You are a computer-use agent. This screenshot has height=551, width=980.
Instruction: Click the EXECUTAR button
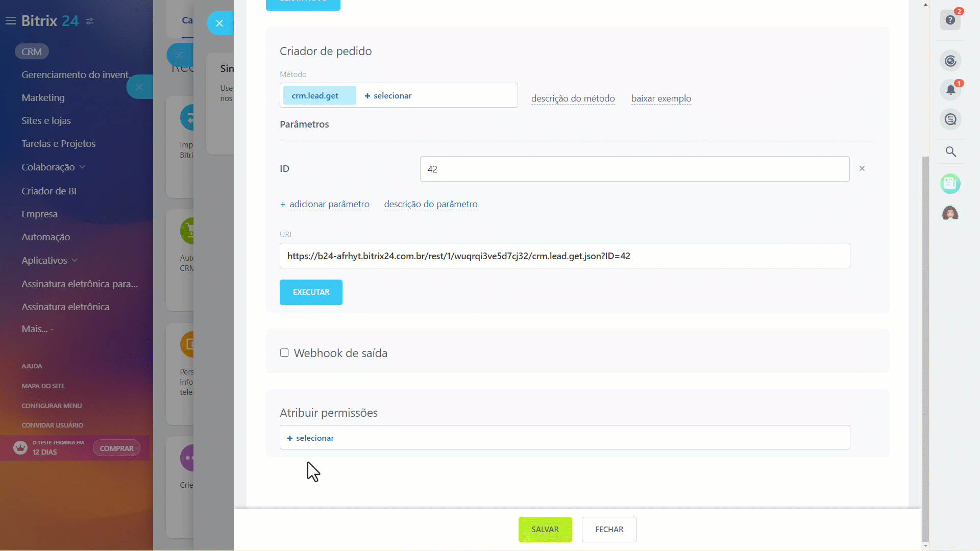point(311,292)
